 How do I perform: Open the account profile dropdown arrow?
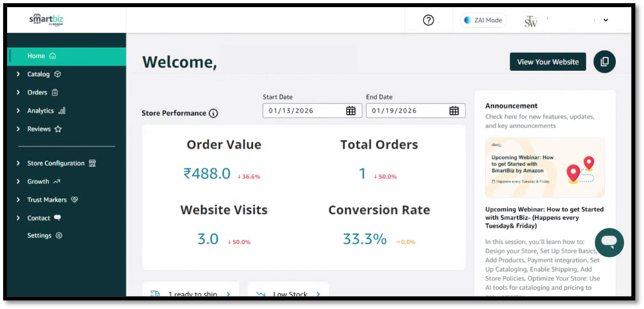(x=605, y=21)
